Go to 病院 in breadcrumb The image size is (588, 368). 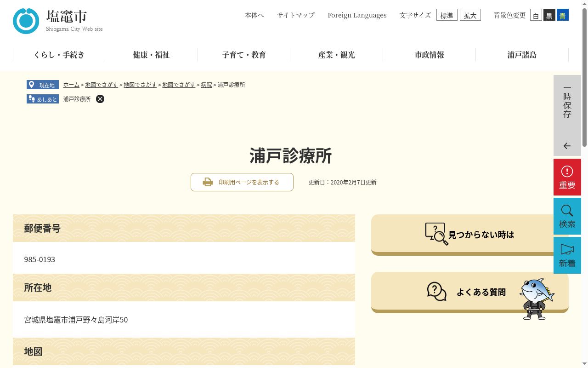[206, 85]
